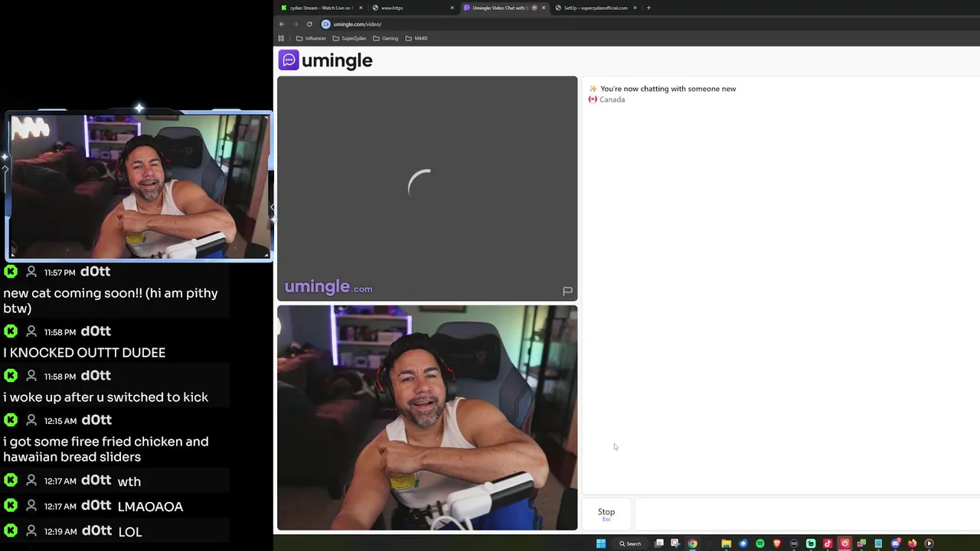This screenshot has width=980, height=551.
Task: Close the zydan Stream tab
Action: point(361,8)
